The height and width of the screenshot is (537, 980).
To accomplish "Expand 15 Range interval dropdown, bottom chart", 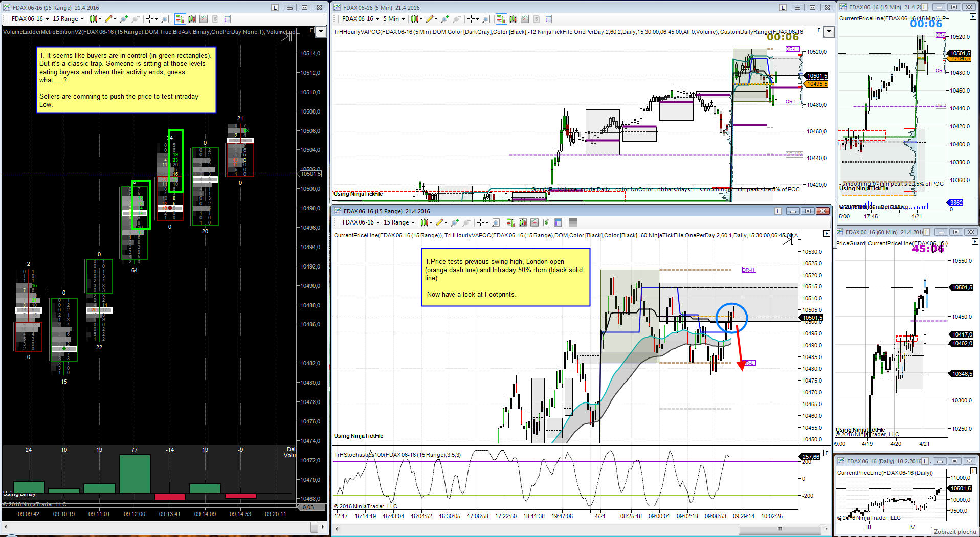I will (x=399, y=222).
